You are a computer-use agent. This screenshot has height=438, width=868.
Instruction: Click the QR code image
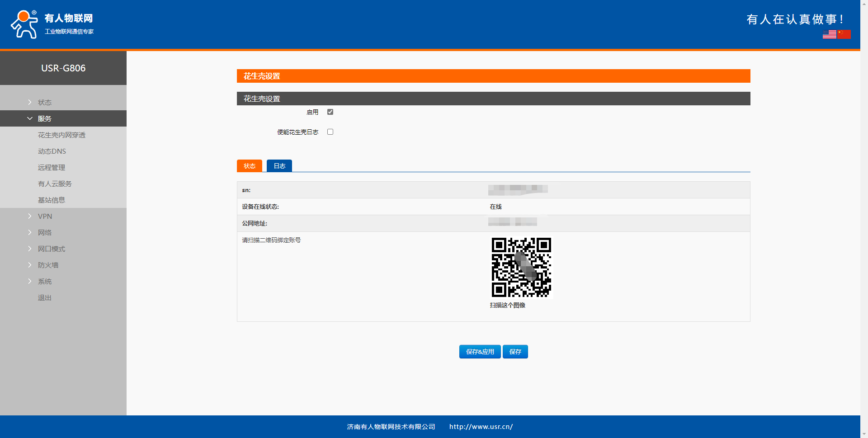(x=521, y=268)
